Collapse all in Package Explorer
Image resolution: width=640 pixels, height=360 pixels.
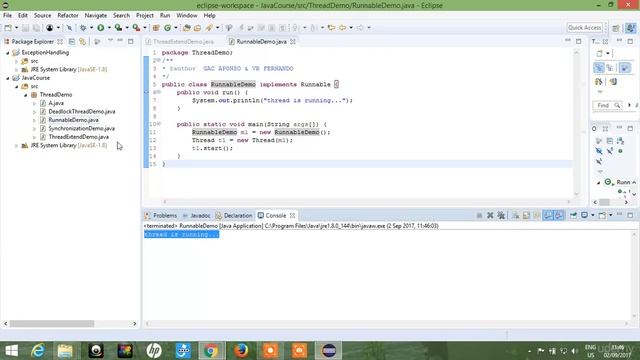(72, 42)
